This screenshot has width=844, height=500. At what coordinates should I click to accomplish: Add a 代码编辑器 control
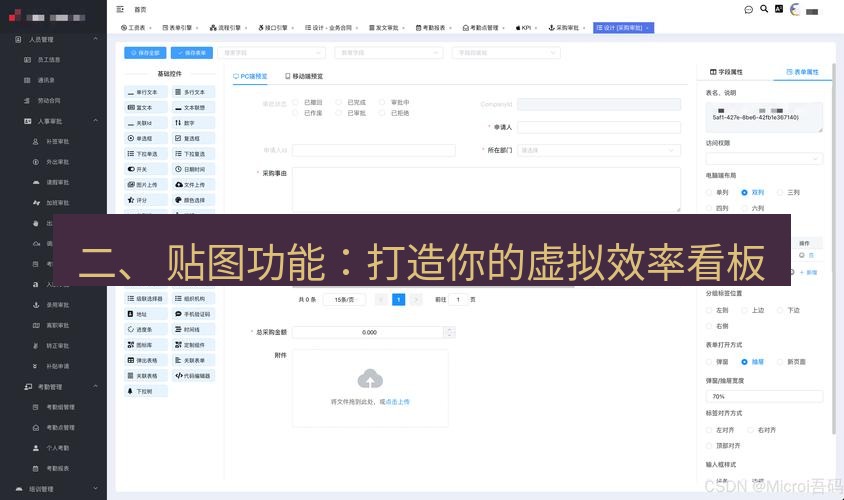coord(193,376)
